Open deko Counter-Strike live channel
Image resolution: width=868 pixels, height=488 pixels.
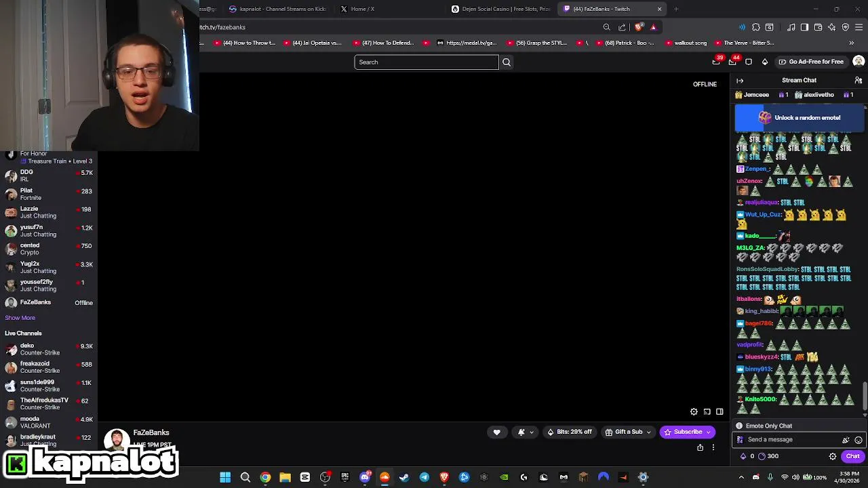[49, 349]
